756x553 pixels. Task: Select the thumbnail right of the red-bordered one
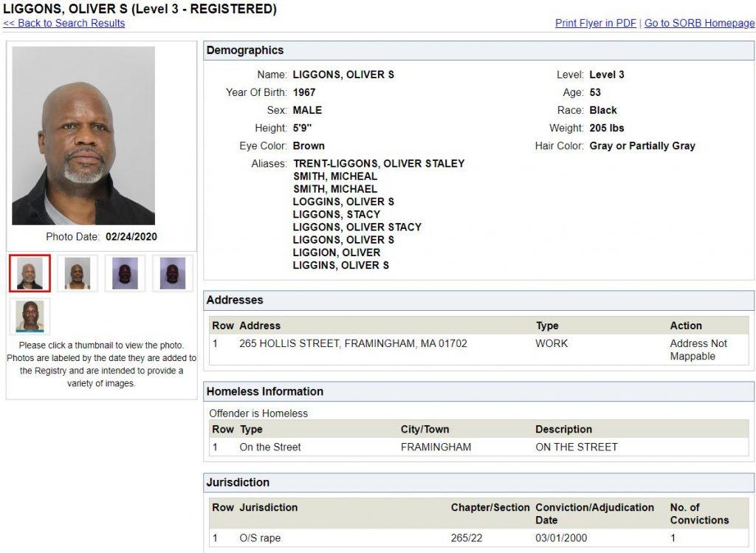point(78,273)
